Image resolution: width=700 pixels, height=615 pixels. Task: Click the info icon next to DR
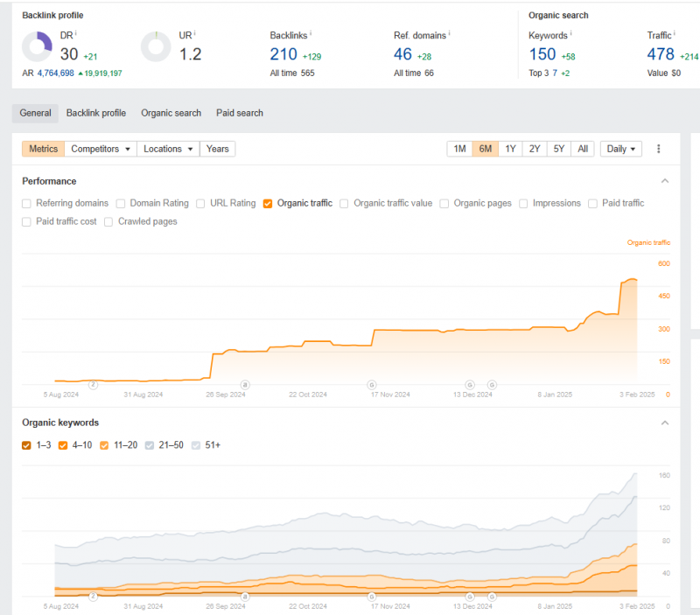(x=76, y=33)
